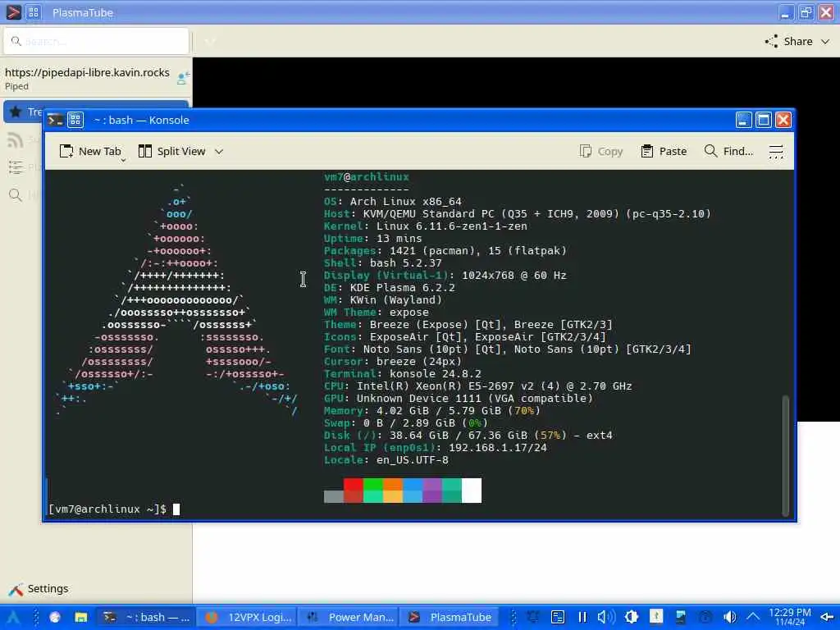Click the Split View button in Konsole
Viewport: 840px width, 630px height.
click(x=172, y=152)
